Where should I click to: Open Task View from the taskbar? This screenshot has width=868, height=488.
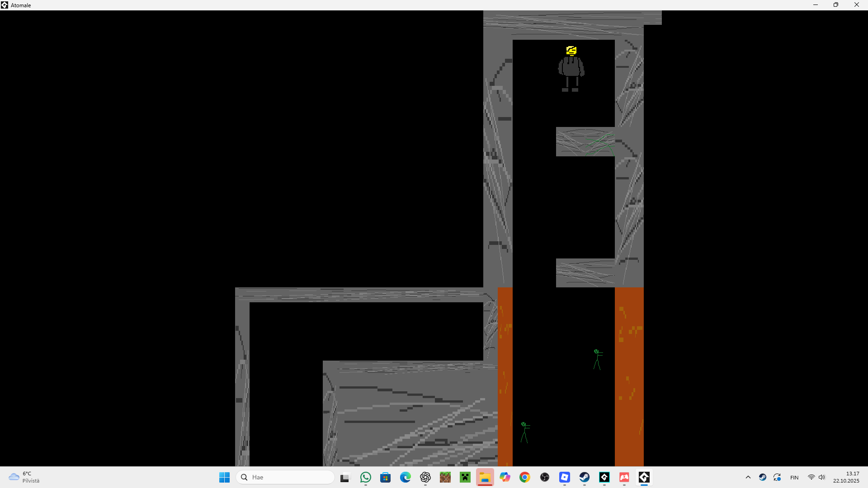pos(345,477)
